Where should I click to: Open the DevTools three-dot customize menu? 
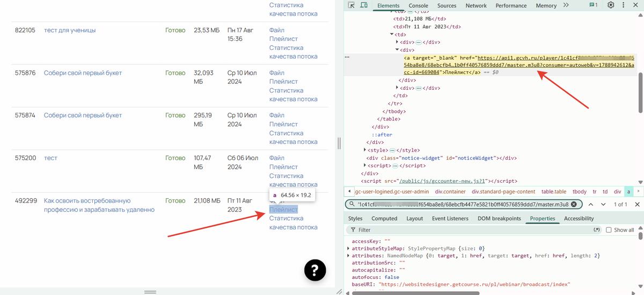[624, 5]
